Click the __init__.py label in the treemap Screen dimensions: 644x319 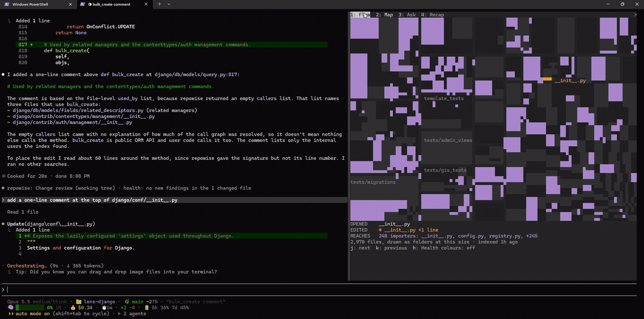(x=569, y=80)
